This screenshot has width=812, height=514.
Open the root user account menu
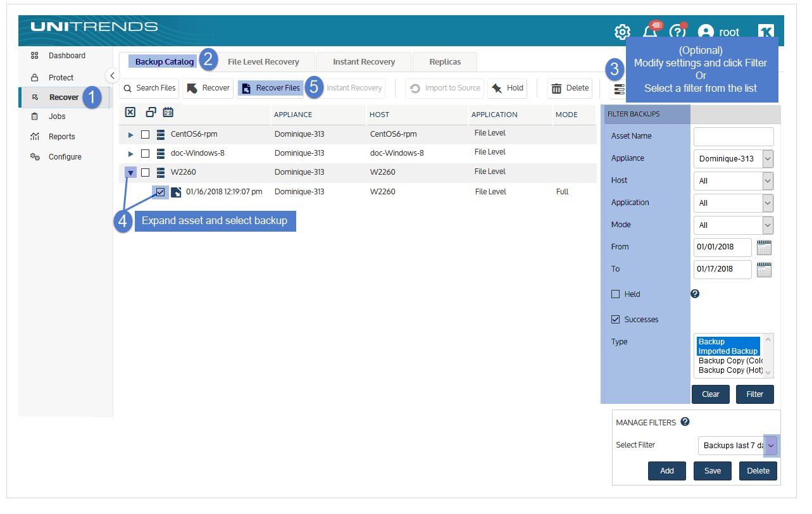[718, 32]
